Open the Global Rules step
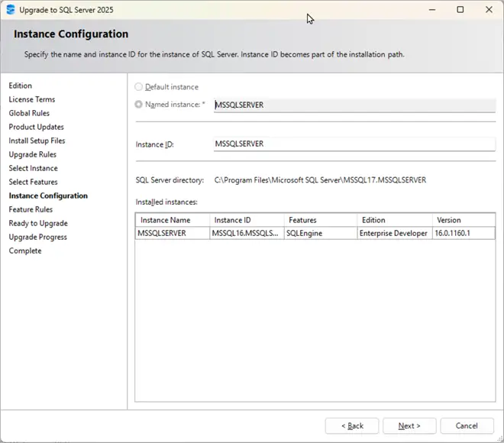This screenshot has width=504, height=443. [x=29, y=113]
